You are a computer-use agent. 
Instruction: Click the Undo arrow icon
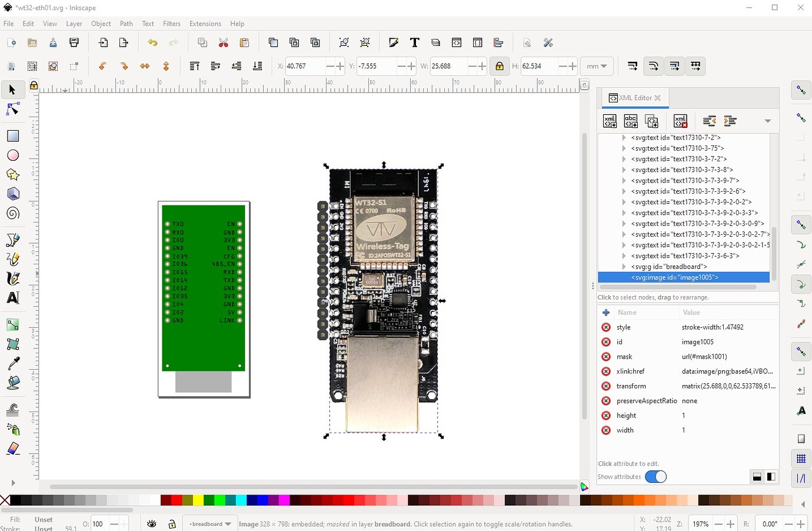coord(152,42)
